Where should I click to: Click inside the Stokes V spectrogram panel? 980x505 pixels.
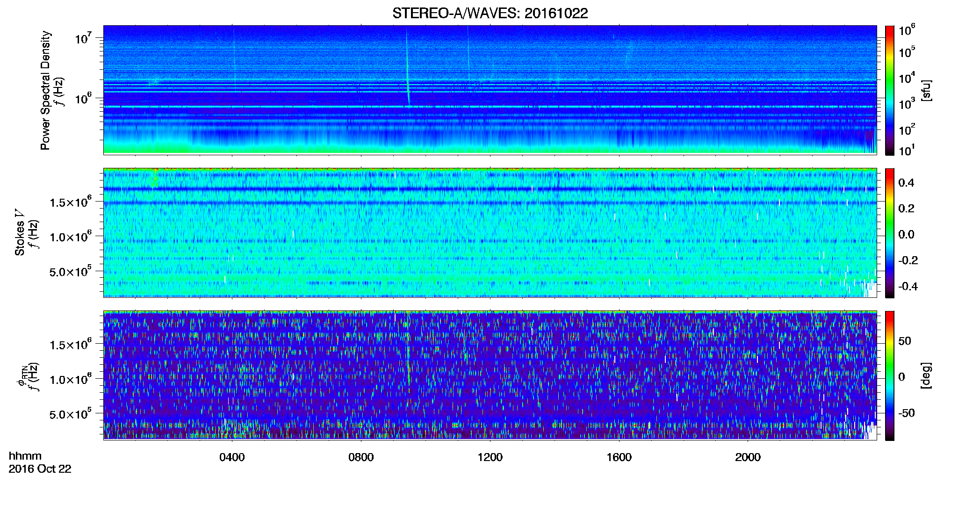(490, 233)
